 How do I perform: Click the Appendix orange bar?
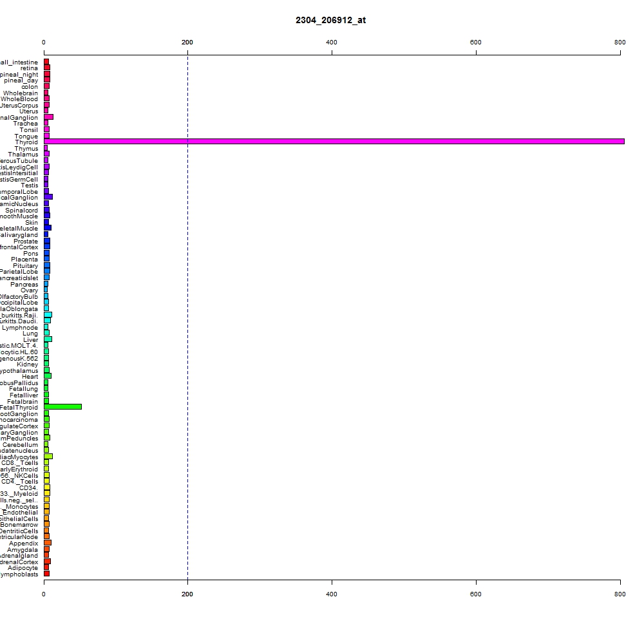pos(48,542)
